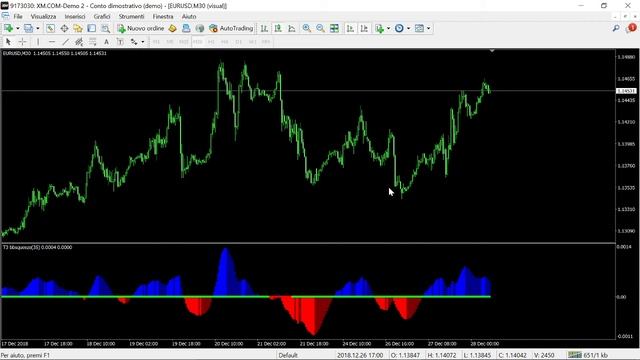Screen dimensions: 640x360
Task: Click the globe icon before AutoTrading
Action: pos(200,28)
